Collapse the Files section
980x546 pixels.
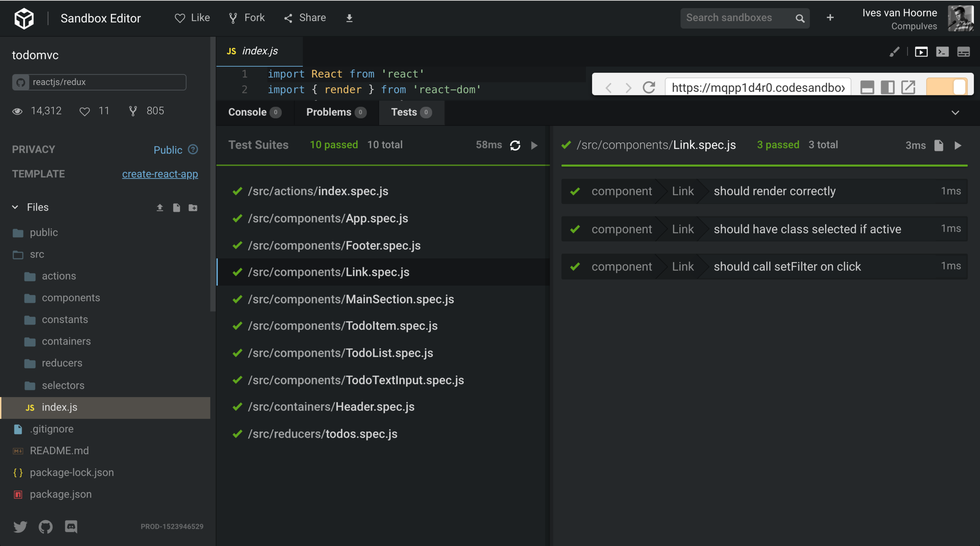[x=15, y=207]
